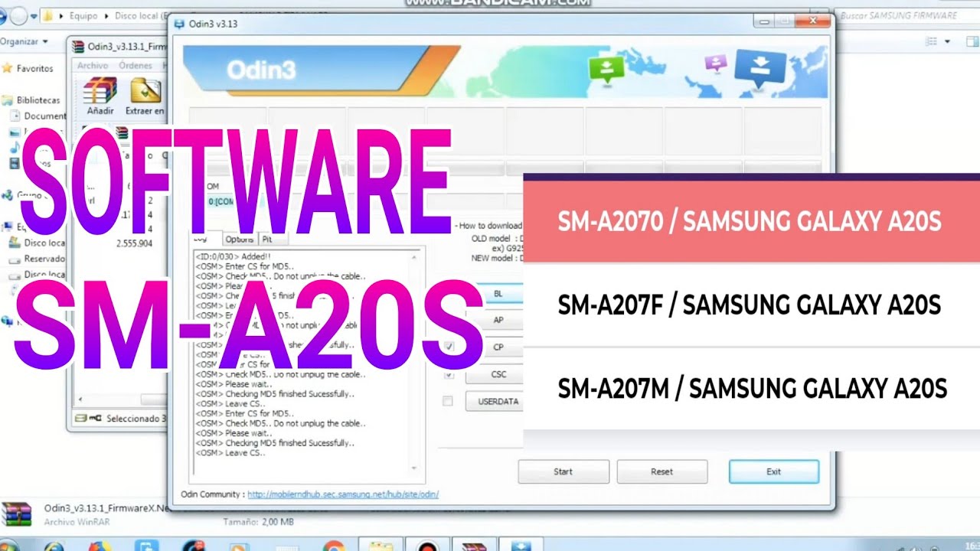
Task: Click the Start button in Odin
Action: 563,471
